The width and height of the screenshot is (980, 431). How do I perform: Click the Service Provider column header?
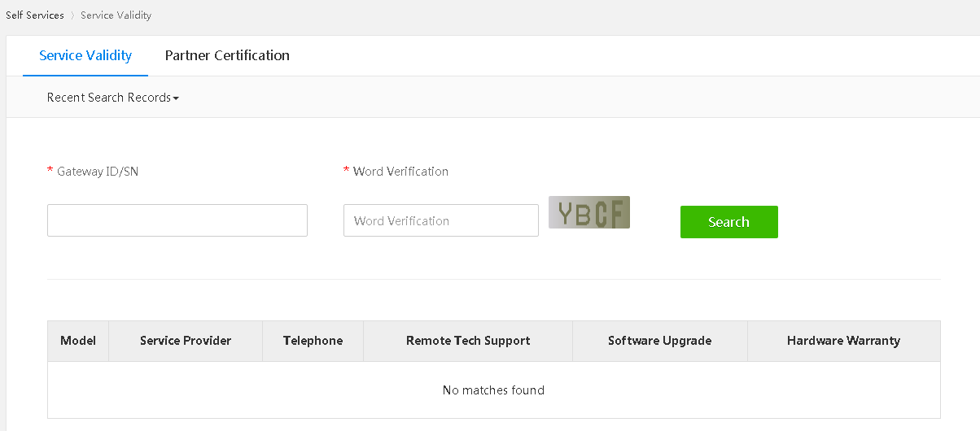tap(186, 341)
